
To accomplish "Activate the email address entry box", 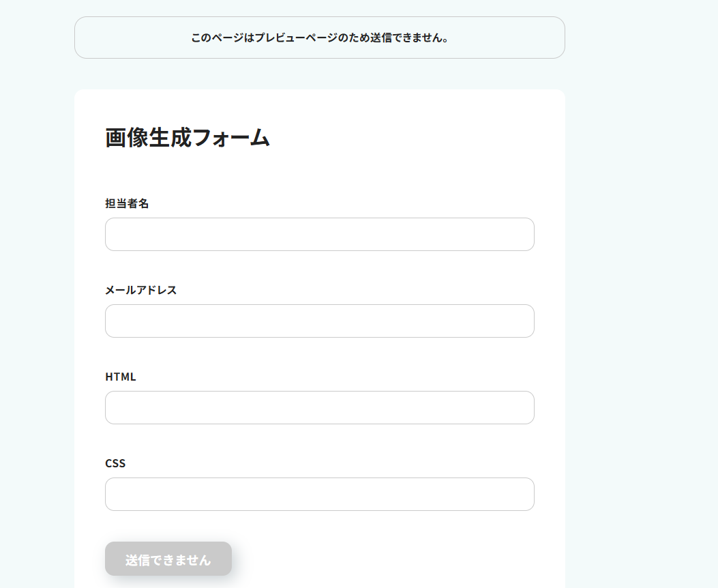I will point(319,321).
